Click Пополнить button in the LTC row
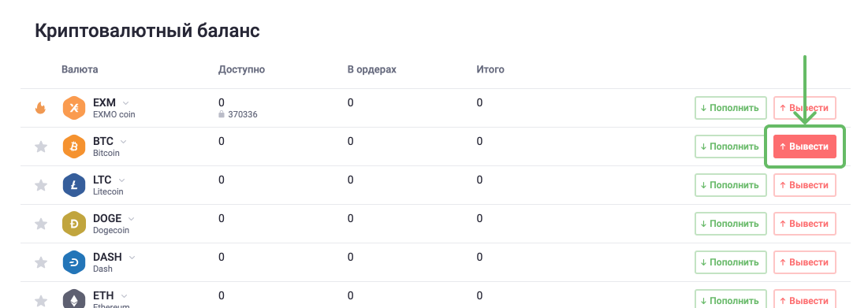This screenshot has height=308, width=868. [731, 185]
